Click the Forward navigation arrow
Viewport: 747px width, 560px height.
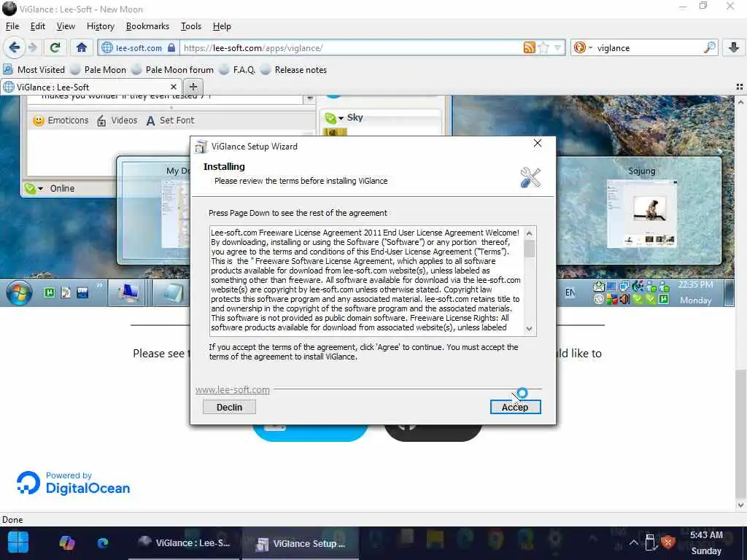click(32, 47)
